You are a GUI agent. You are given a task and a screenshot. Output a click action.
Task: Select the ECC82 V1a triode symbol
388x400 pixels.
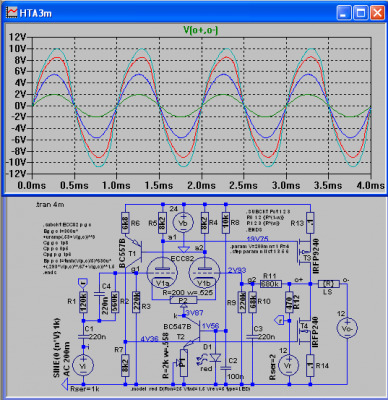click(x=162, y=273)
